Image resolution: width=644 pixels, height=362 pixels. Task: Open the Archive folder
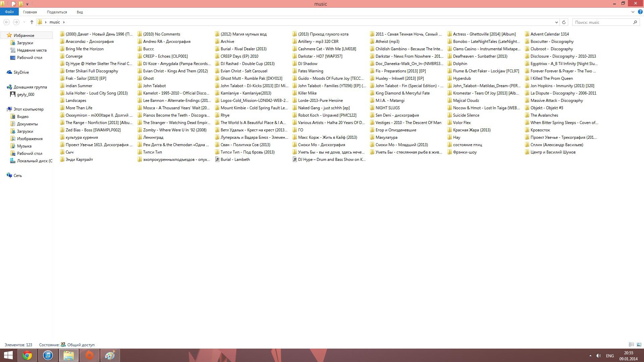click(224, 42)
